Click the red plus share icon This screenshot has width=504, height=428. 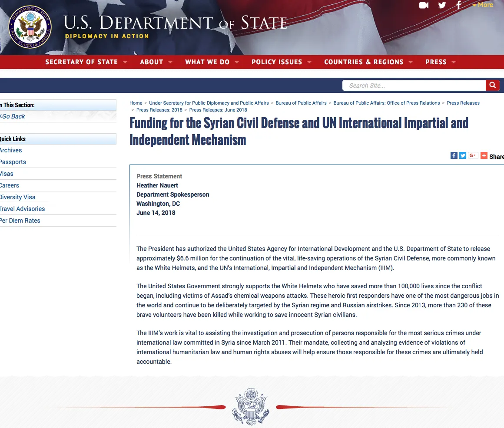tap(484, 155)
